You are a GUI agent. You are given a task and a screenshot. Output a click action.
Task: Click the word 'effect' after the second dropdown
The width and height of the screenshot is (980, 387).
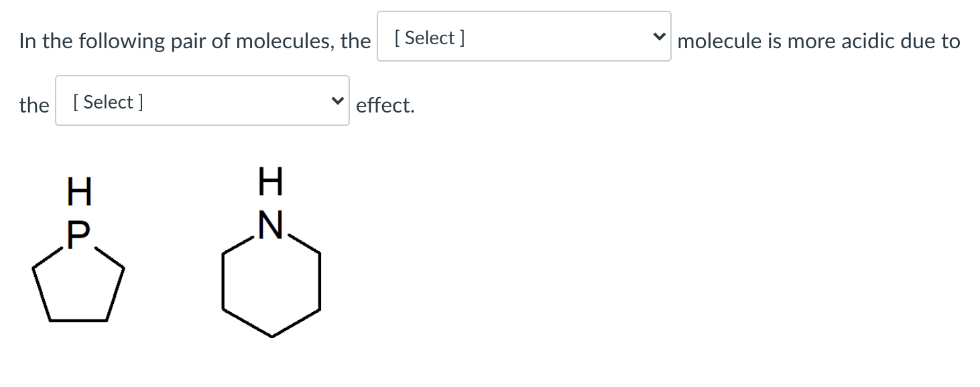click(385, 105)
